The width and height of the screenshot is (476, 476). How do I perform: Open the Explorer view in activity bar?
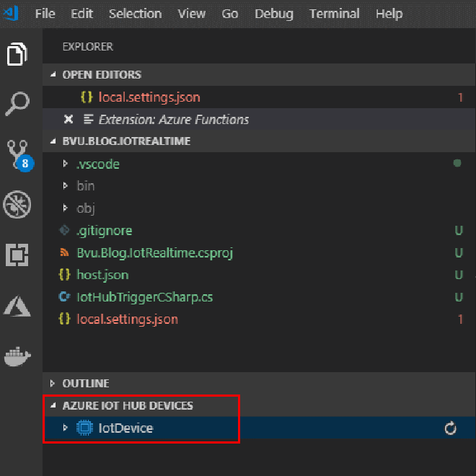(x=17, y=55)
